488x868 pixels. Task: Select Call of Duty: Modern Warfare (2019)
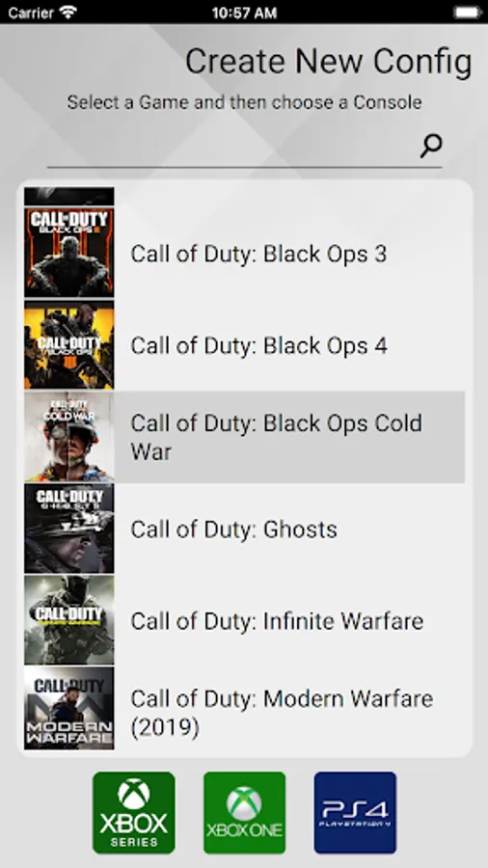point(244,708)
